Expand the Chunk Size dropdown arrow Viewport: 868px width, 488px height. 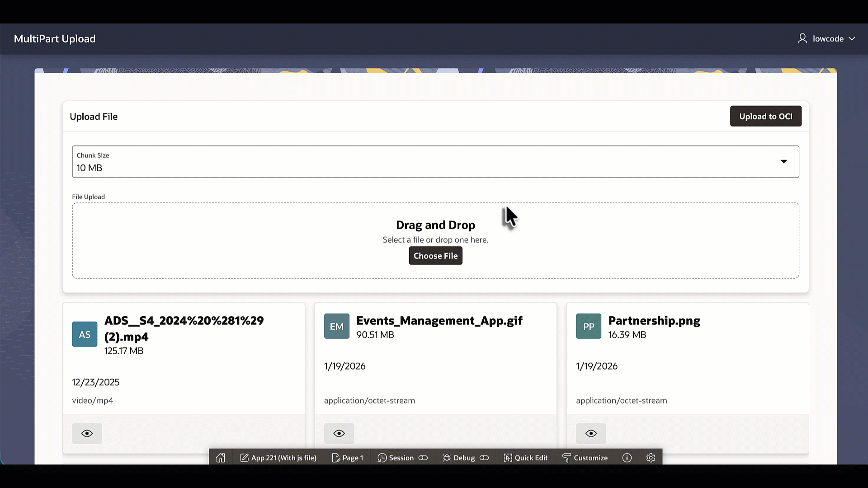(x=783, y=161)
